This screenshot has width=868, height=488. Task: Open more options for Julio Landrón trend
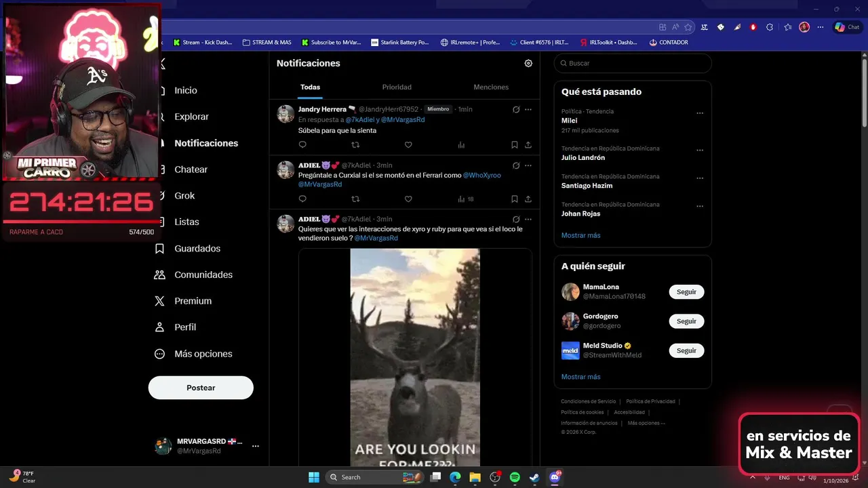tap(700, 150)
